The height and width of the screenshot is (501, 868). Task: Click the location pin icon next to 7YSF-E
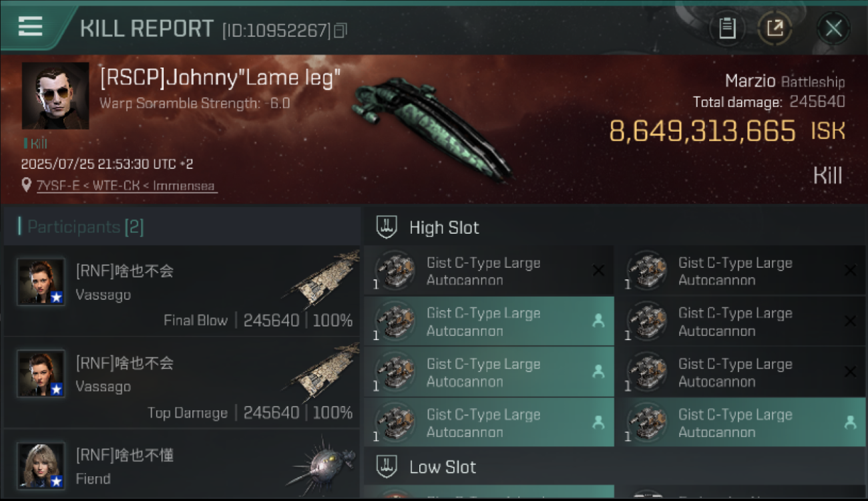(x=27, y=185)
